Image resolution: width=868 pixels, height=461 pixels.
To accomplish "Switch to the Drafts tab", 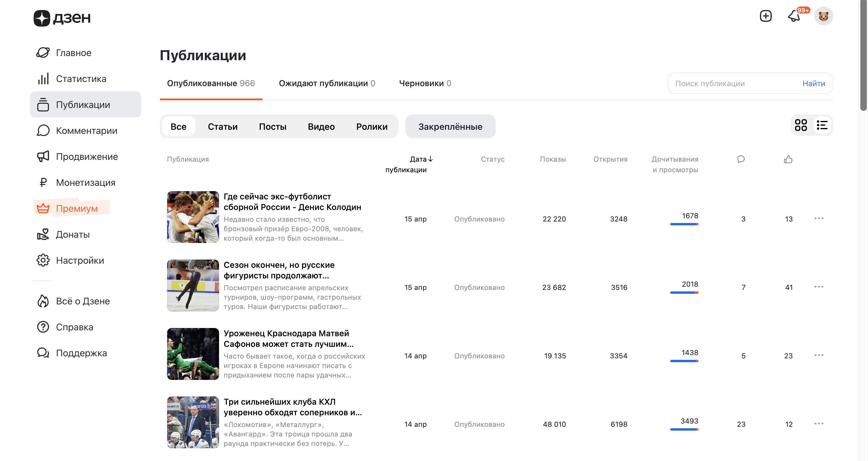I will (x=425, y=83).
